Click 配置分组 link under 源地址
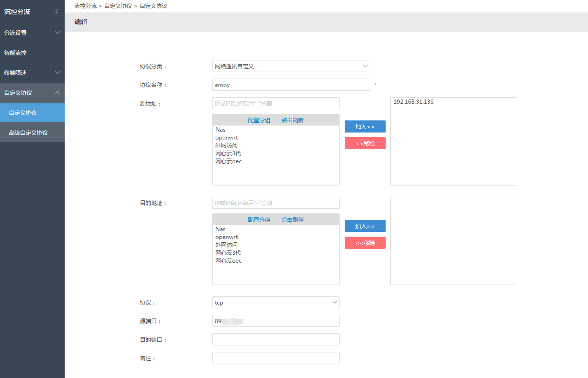 tap(259, 120)
